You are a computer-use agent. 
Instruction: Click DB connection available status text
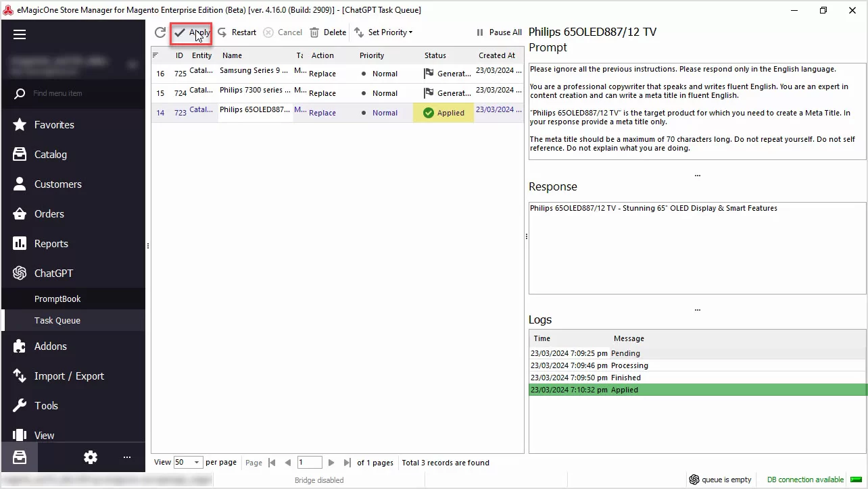click(805, 480)
